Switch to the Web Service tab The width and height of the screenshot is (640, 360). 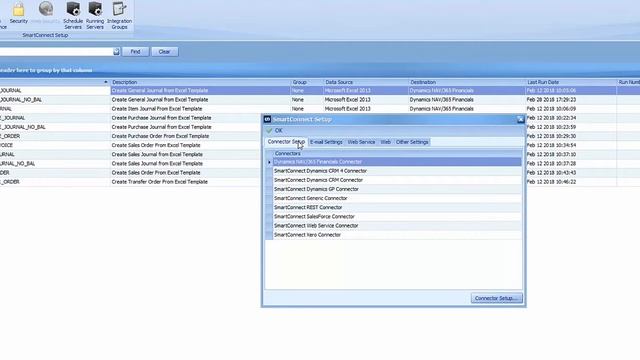pyautogui.click(x=361, y=142)
